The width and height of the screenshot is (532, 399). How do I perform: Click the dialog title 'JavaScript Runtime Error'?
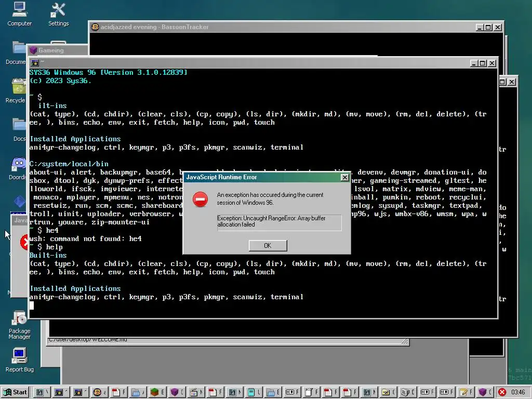point(221,177)
